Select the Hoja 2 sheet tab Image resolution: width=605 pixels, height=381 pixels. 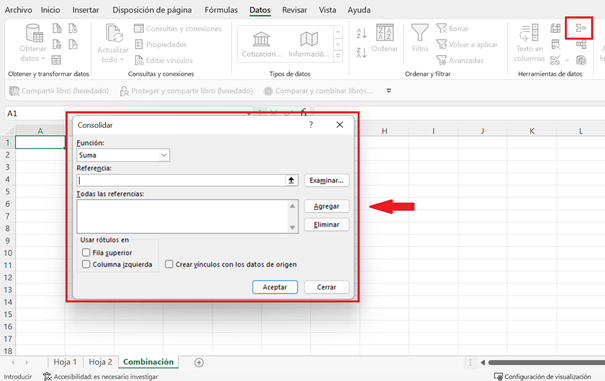click(x=100, y=362)
